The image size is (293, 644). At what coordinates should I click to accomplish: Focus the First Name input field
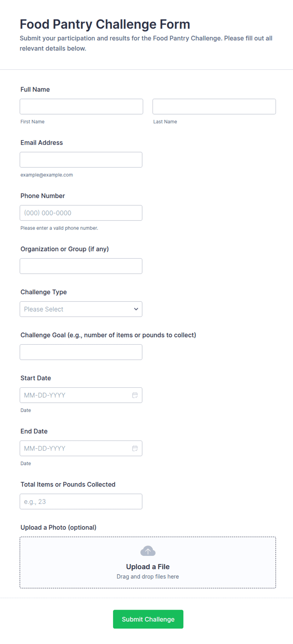click(x=81, y=107)
